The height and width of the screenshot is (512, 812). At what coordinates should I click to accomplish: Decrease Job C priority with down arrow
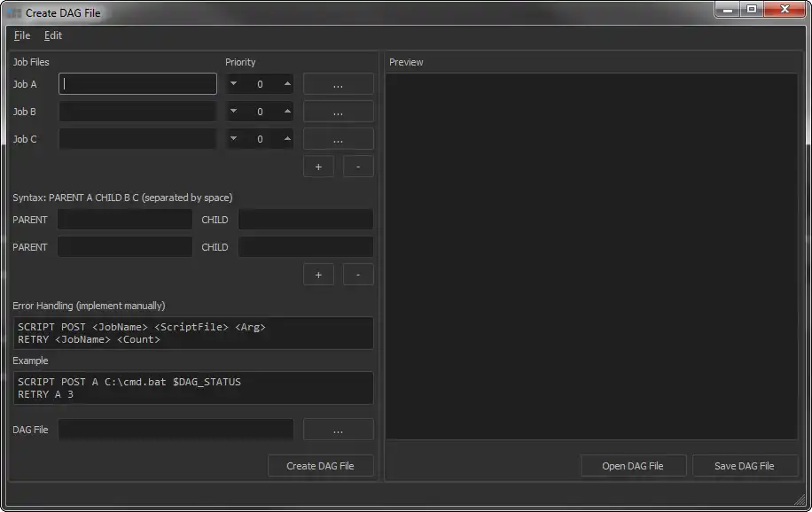[233, 139]
